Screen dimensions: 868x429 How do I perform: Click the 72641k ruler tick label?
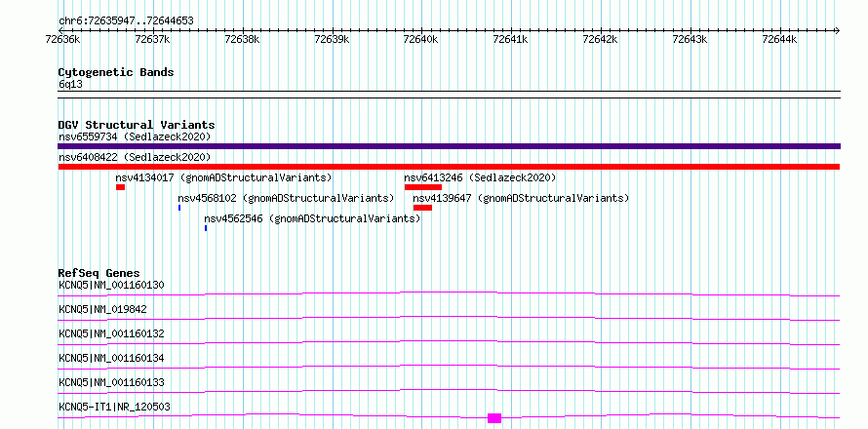510,40
